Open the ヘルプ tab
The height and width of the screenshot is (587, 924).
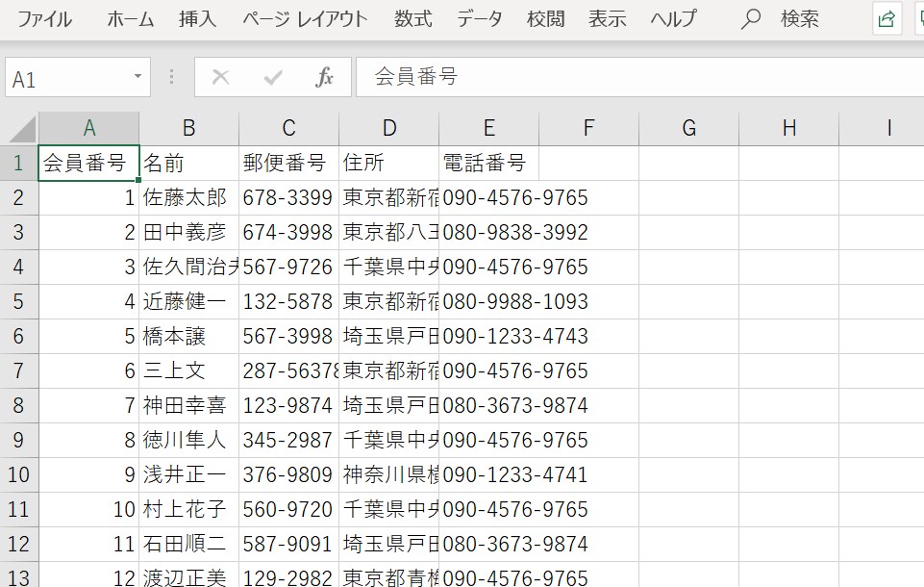click(x=673, y=19)
